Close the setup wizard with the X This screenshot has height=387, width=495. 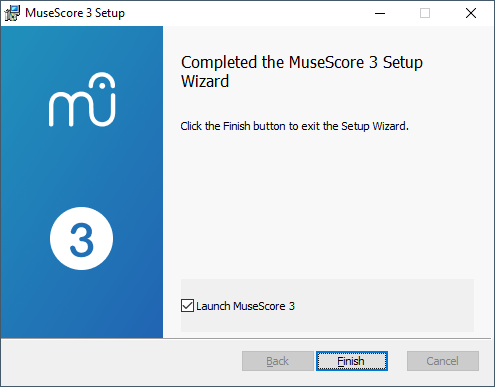point(471,13)
